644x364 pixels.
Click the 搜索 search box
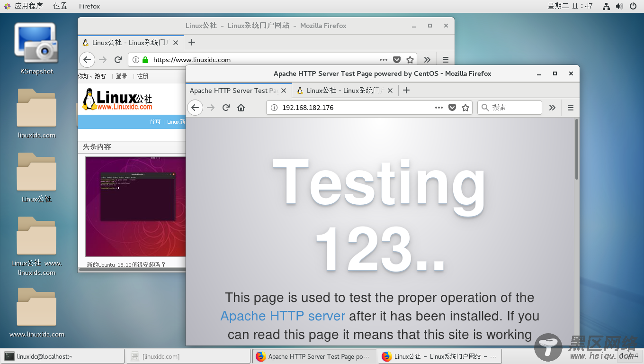[510, 108]
